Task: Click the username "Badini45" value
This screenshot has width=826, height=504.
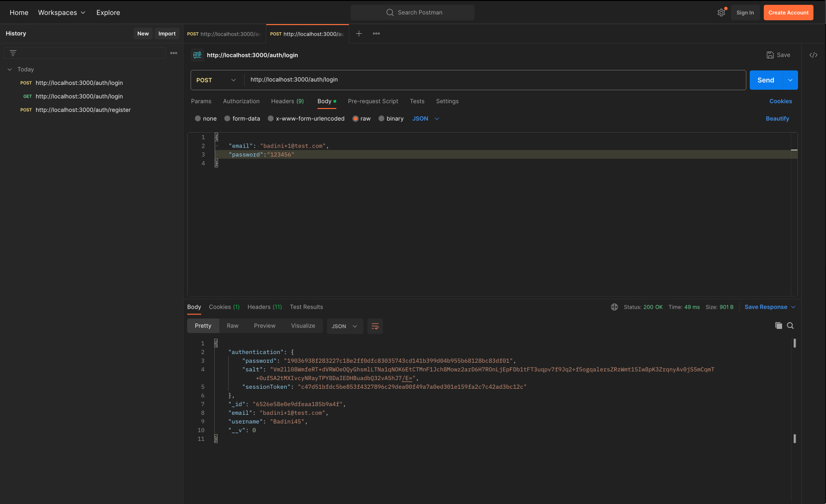Action: point(288,422)
